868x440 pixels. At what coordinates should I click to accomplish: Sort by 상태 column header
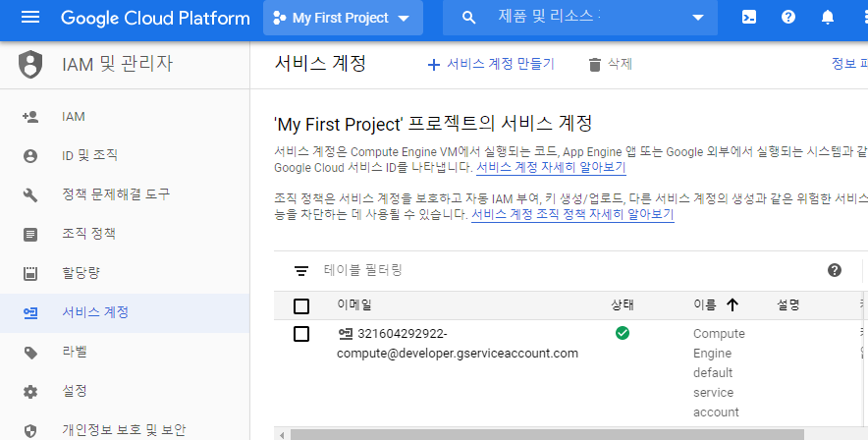tap(623, 304)
